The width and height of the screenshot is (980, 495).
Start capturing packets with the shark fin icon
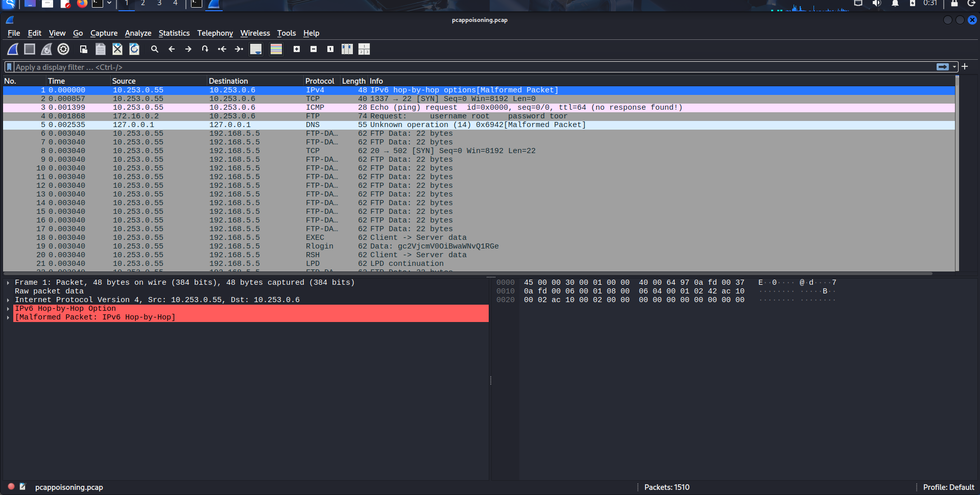point(13,49)
